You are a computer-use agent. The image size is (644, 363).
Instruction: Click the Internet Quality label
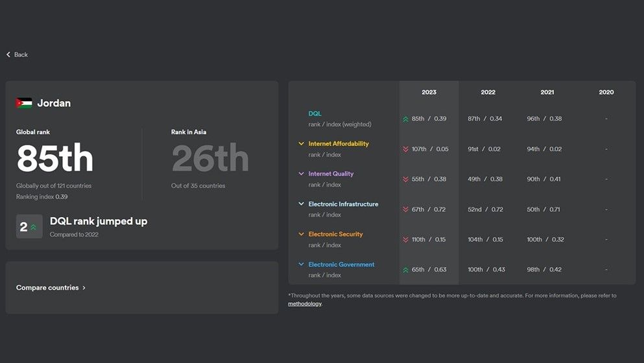click(x=331, y=174)
